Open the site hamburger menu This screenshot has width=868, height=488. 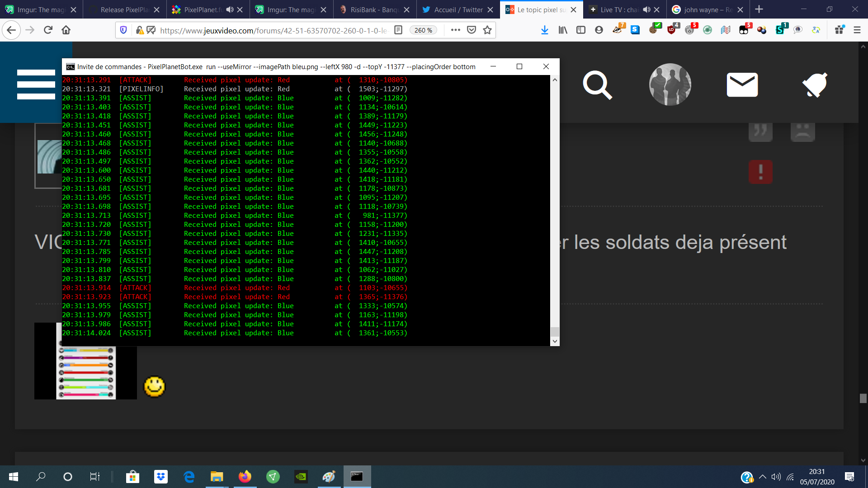36,84
